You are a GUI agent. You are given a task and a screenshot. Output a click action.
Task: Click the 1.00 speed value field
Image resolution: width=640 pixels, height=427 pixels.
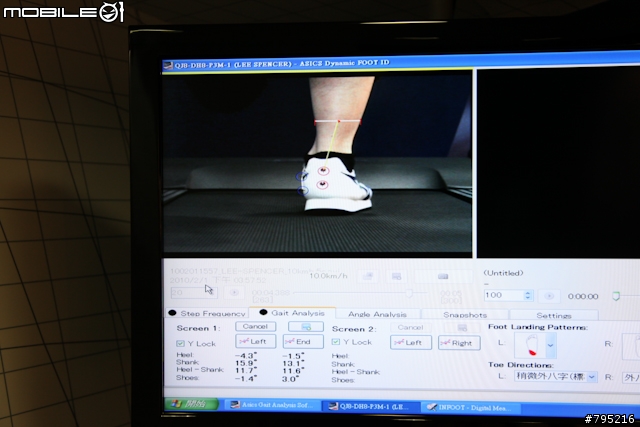click(504, 295)
